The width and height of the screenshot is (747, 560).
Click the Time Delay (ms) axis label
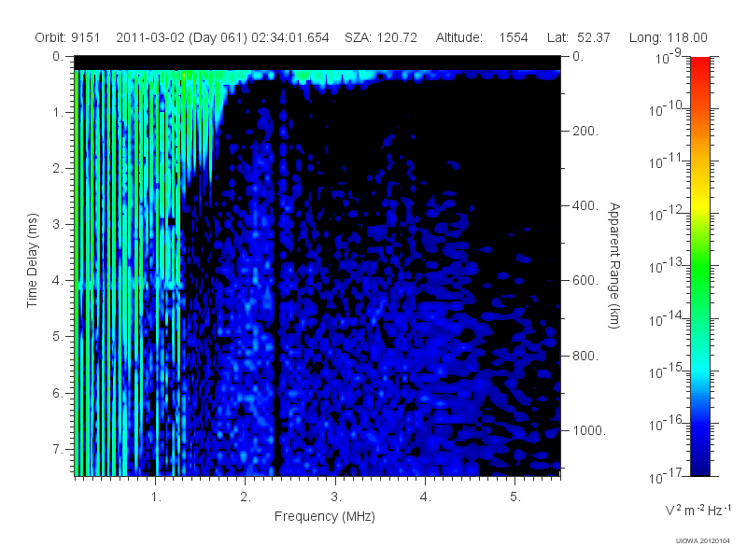(32, 260)
